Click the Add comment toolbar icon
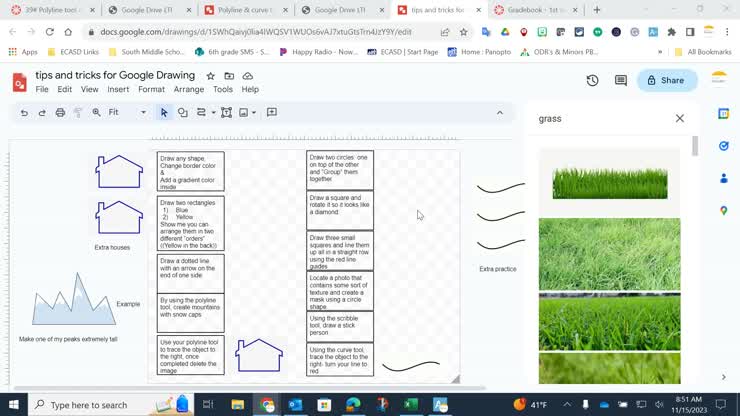The height and width of the screenshot is (416, 740). coord(272,112)
